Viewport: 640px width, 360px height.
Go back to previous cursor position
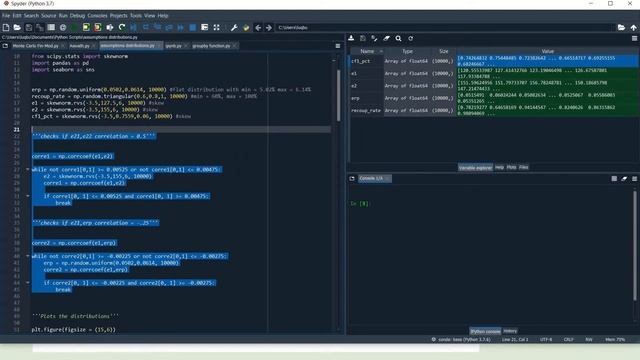point(258,27)
